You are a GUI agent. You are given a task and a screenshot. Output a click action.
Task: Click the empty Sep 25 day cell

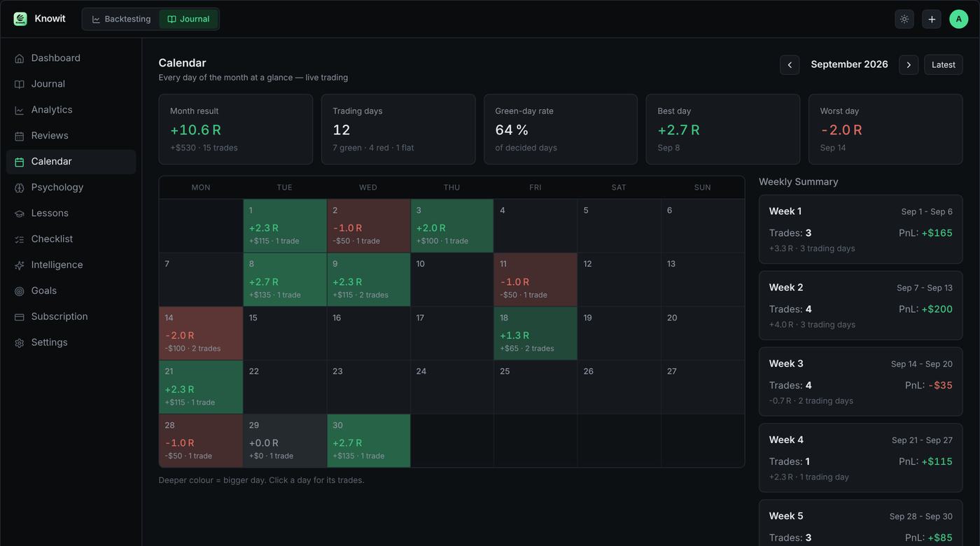point(535,388)
